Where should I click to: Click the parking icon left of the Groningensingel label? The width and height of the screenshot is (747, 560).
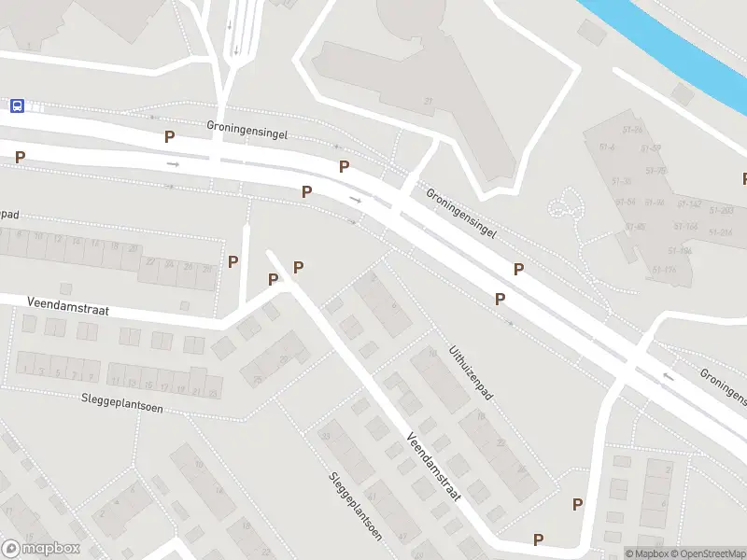169,137
